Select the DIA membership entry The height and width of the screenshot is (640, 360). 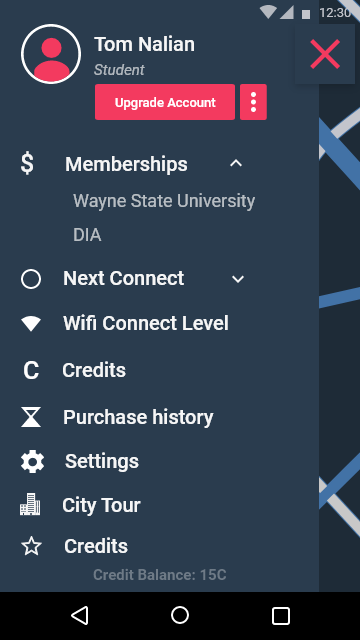point(87,235)
